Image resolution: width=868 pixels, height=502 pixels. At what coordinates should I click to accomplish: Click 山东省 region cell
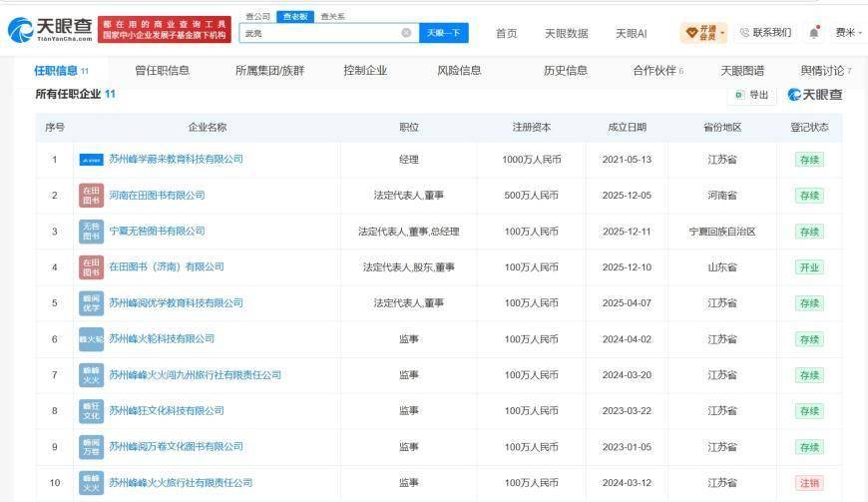722,267
